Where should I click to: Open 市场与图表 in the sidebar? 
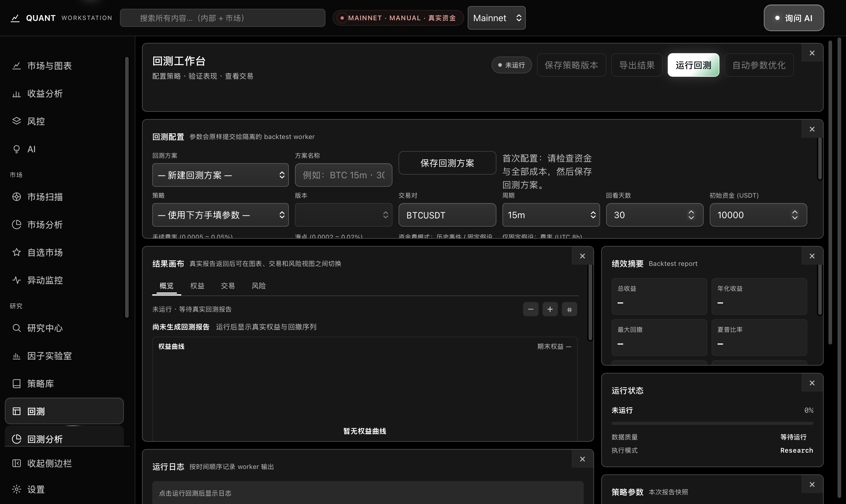click(x=64, y=66)
